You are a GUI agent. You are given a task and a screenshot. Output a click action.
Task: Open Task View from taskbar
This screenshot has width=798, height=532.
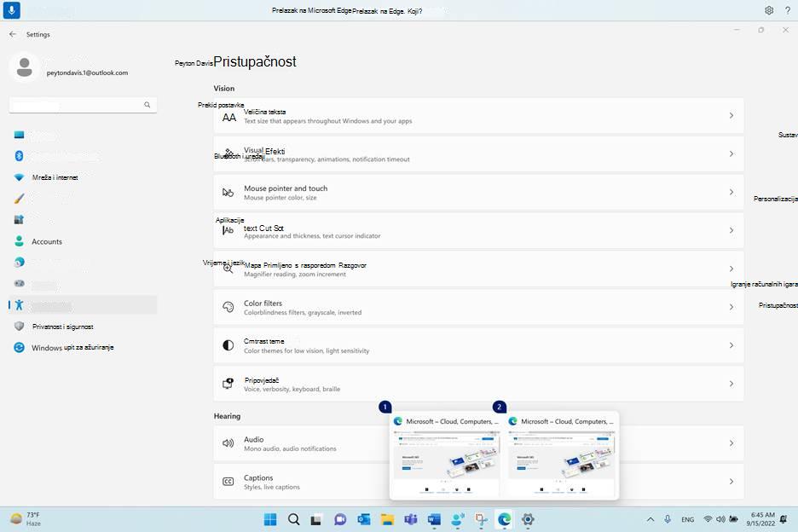[316, 519]
